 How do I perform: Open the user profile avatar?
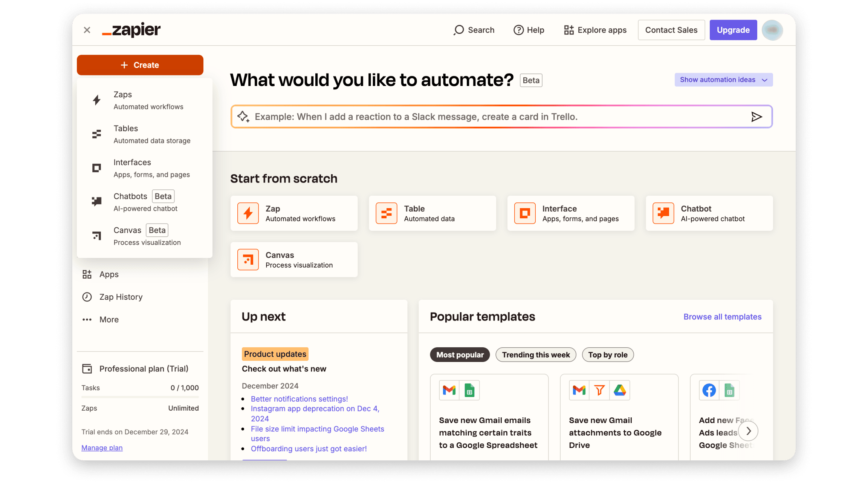[x=772, y=30]
